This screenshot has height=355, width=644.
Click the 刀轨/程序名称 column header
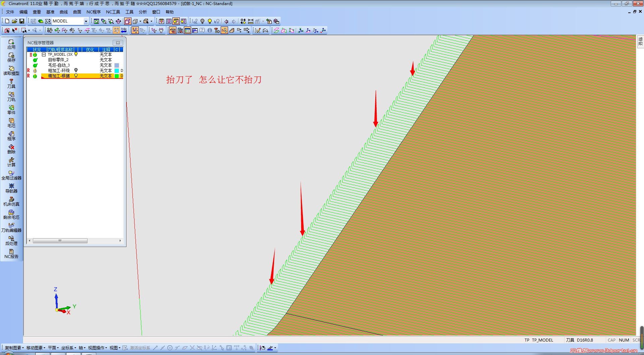click(x=60, y=50)
